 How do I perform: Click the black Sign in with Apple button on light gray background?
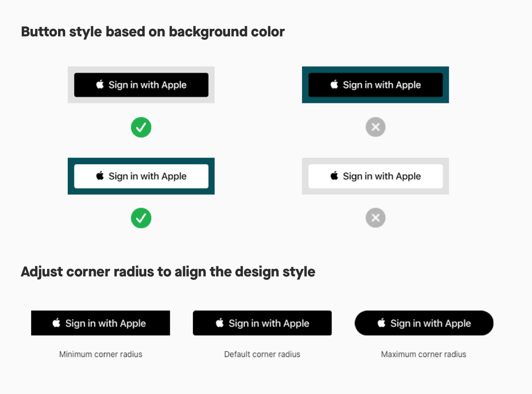(141, 85)
